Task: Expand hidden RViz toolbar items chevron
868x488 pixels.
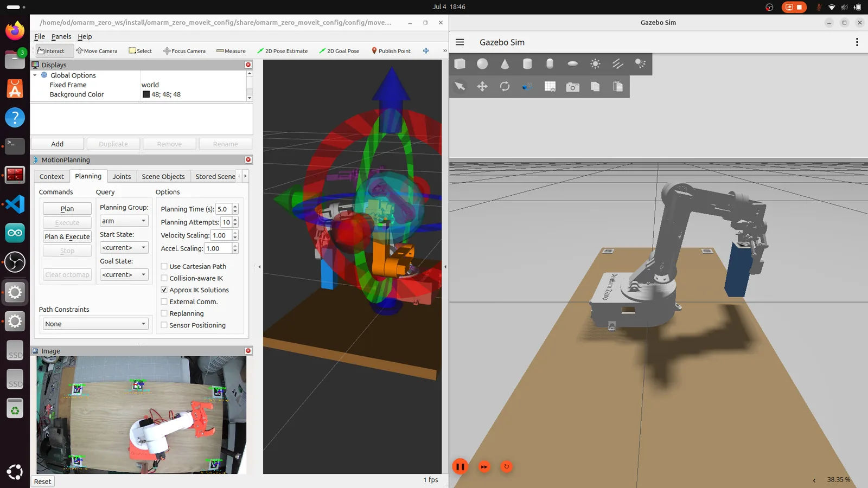Action: pos(445,51)
